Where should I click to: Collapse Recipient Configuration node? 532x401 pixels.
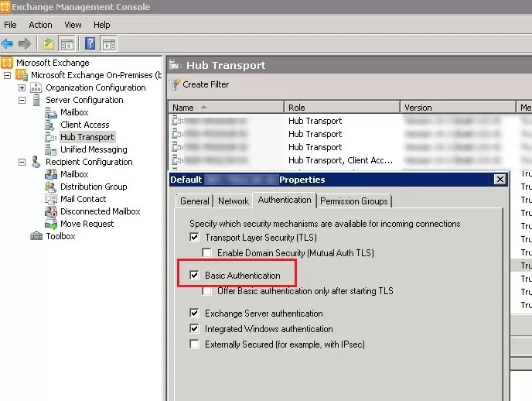(x=22, y=163)
